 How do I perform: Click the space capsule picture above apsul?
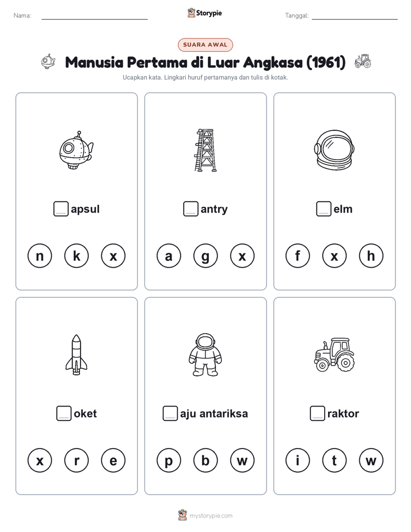77,150
